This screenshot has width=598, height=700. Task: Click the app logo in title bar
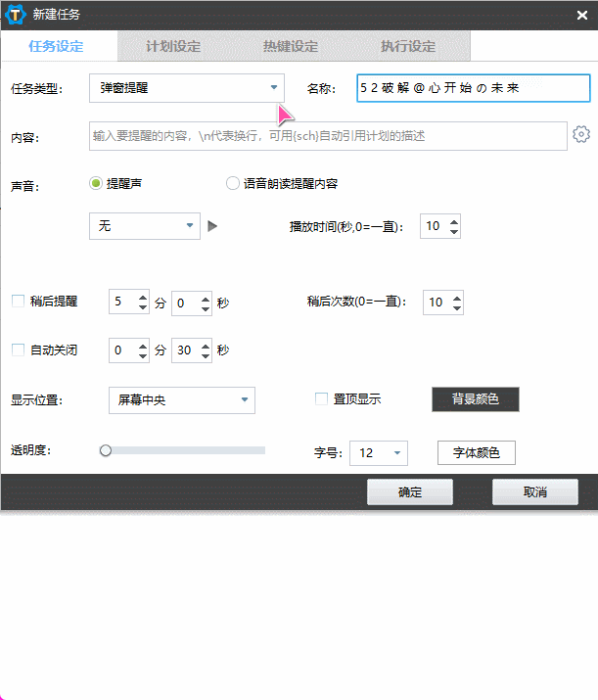coord(17,15)
